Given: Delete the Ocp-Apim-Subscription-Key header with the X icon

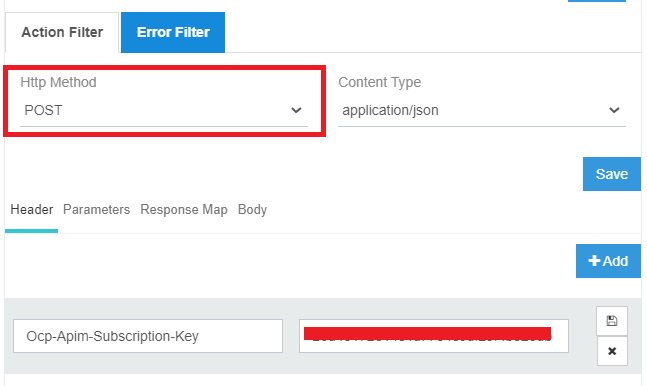Looking at the screenshot, I should click(612, 351).
